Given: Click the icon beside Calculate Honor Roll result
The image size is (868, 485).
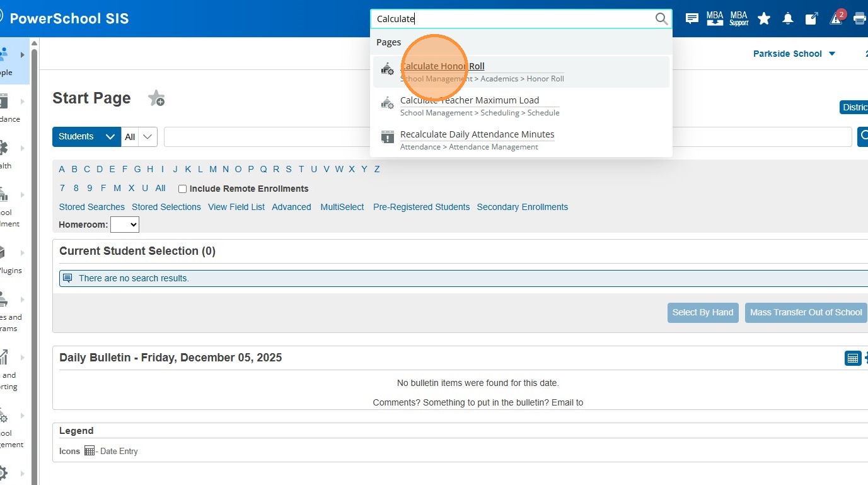Looking at the screenshot, I should click(x=388, y=69).
